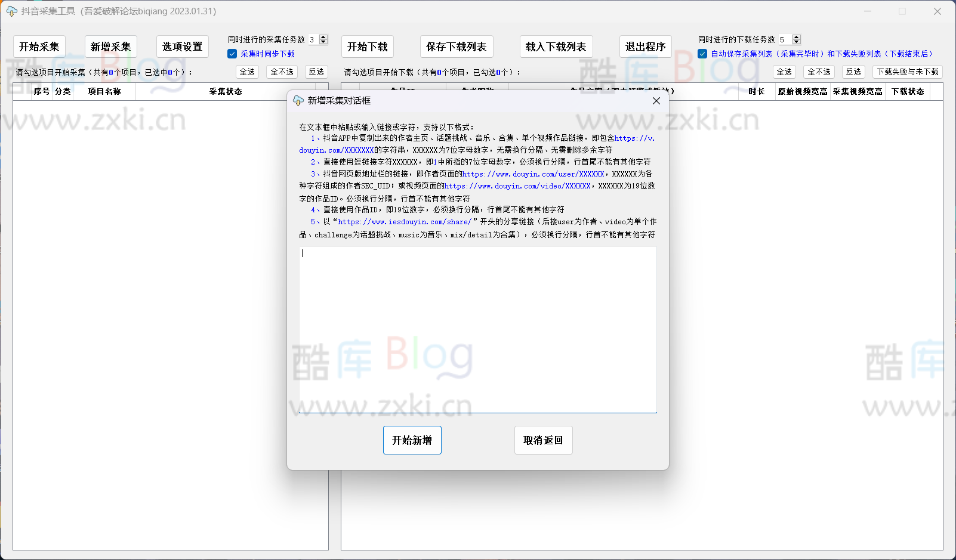Toggle the 采集时同步下载 checkbox
Viewport: 956px width, 560px height.
[x=232, y=53]
